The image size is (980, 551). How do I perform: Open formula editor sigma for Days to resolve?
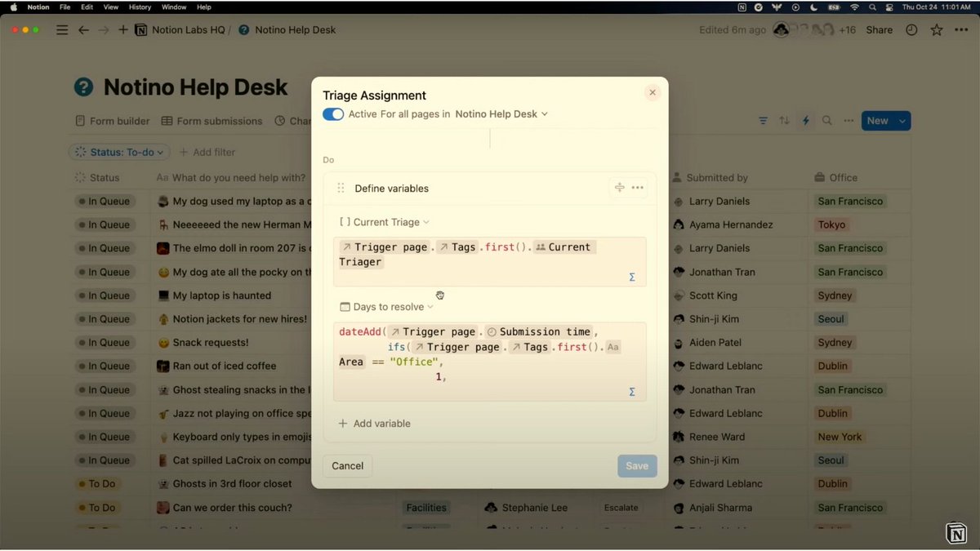click(632, 392)
